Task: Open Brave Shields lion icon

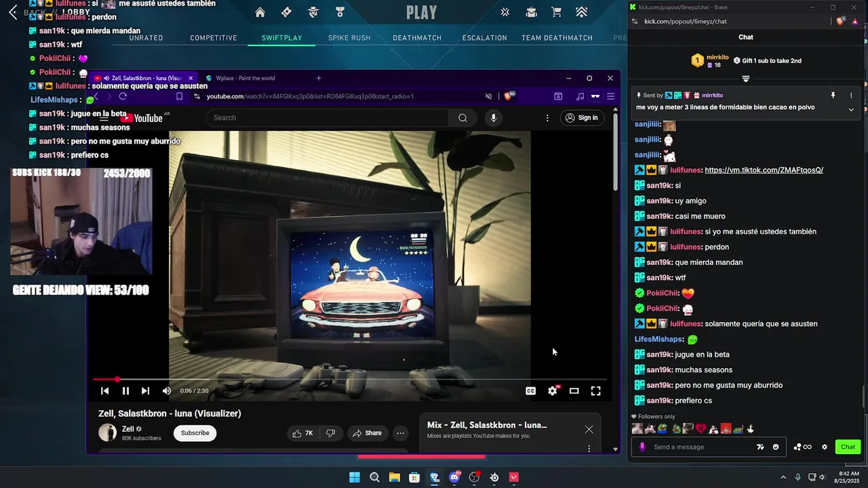Action: pyautogui.click(x=509, y=96)
